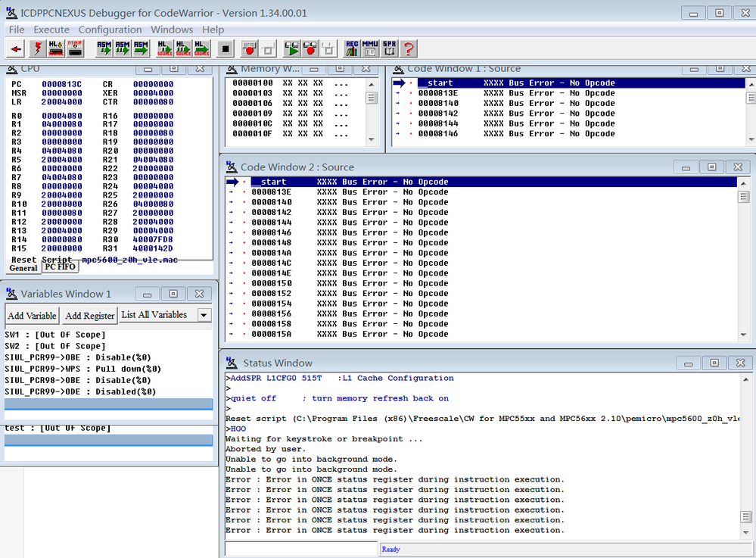Screen dimensions: 756x558
Task: Select address 00008140 in Code Window 2
Action: (x=271, y=203)
